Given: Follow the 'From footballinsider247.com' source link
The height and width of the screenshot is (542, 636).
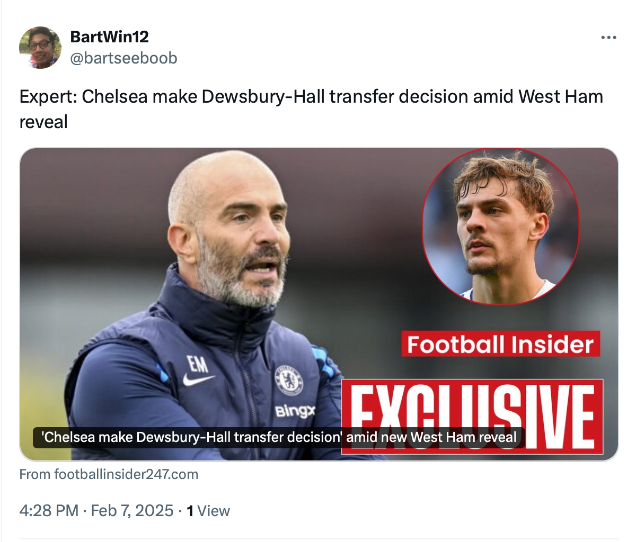Looking at the screenshot, I should coord(109,474).
